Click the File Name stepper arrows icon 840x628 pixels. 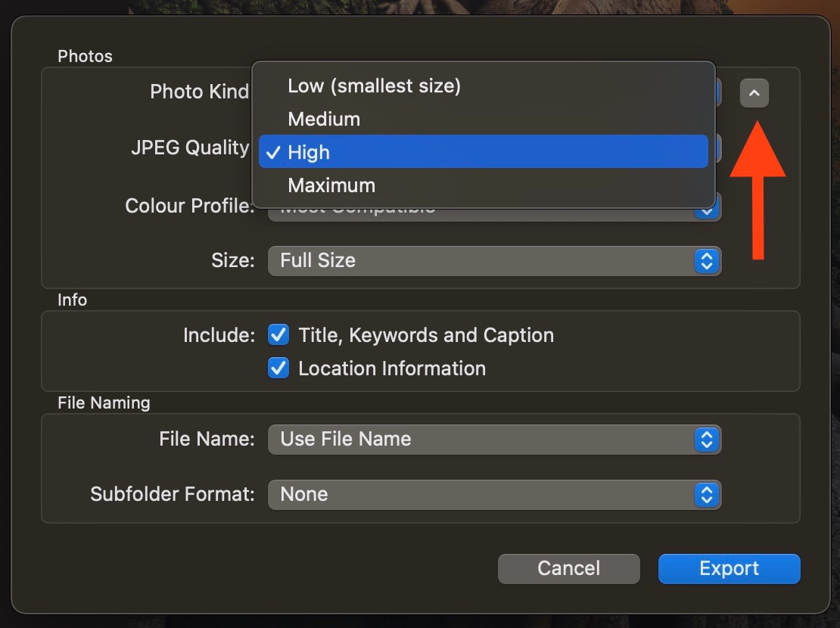tap(706, 439)
